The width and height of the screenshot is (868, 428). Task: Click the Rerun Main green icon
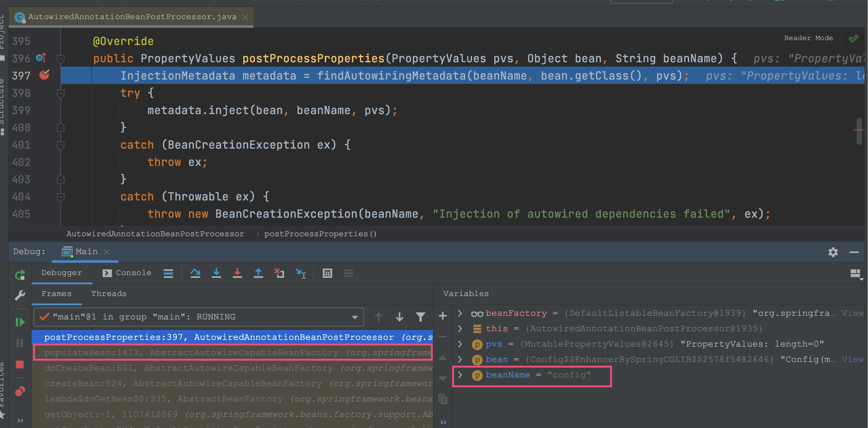pyautogui.click(x=20, y=275)
